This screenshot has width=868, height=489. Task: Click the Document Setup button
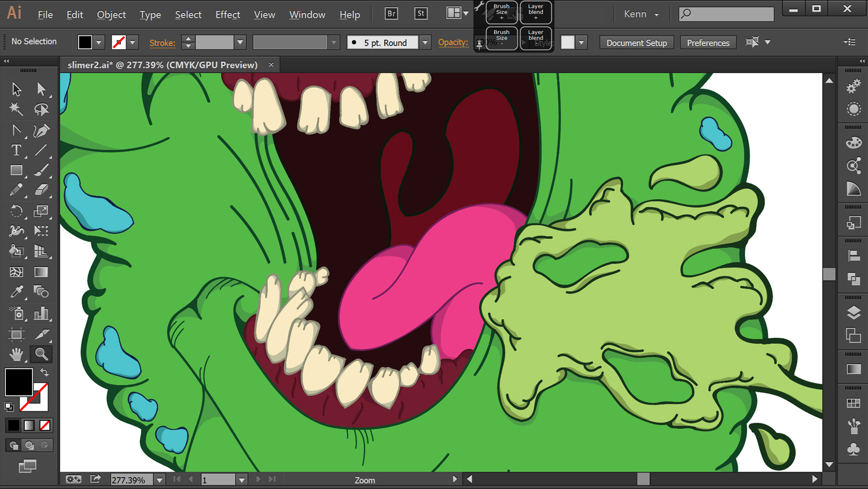pyautogui.click(x=637, y=43)
